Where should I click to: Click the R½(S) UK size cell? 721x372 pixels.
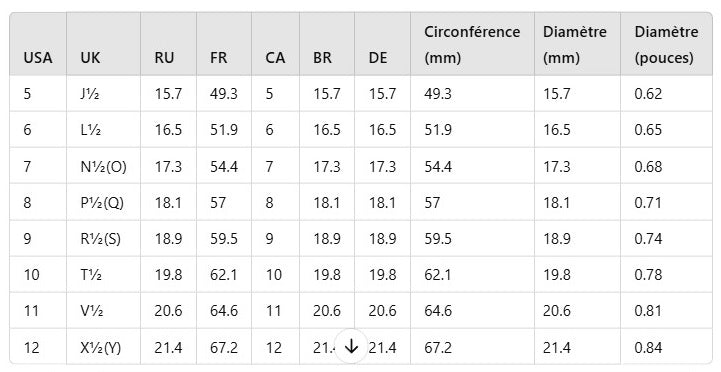[x=103, y=238]
